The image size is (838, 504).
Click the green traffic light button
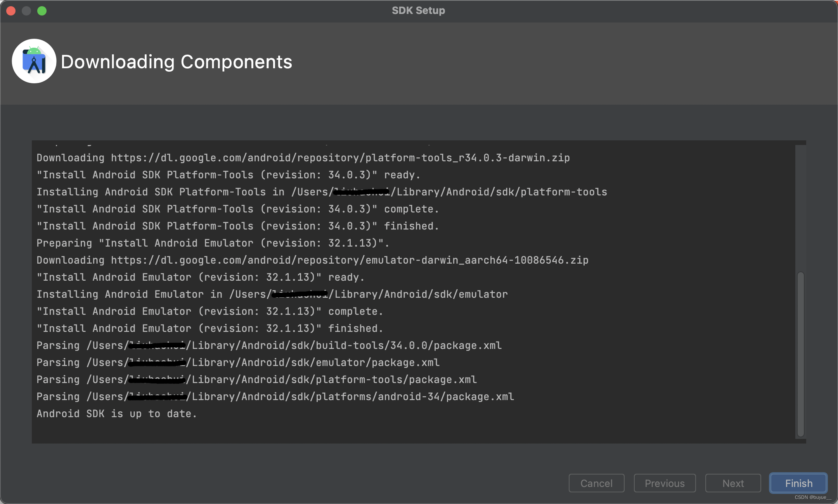42,11
